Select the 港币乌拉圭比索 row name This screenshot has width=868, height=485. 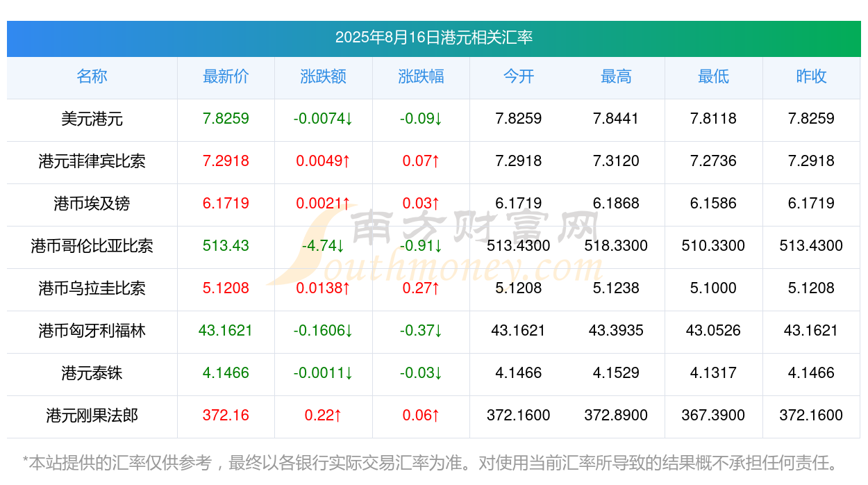[x=92, y=288]
